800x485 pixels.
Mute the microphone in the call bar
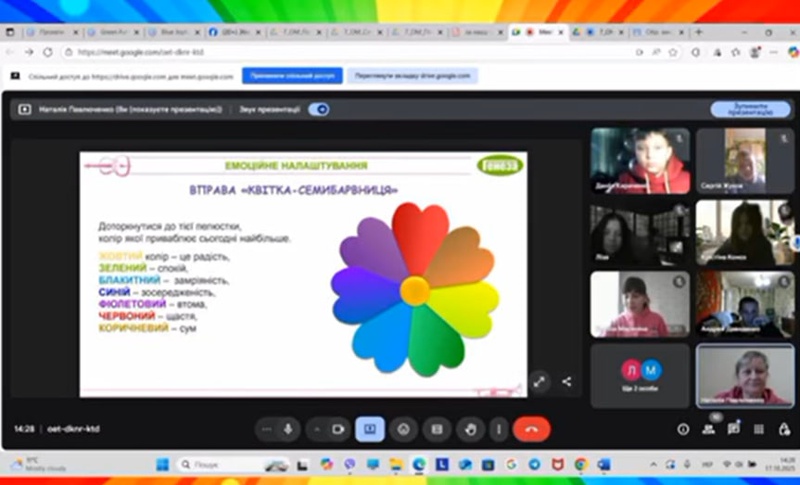(x=288, y=429)
